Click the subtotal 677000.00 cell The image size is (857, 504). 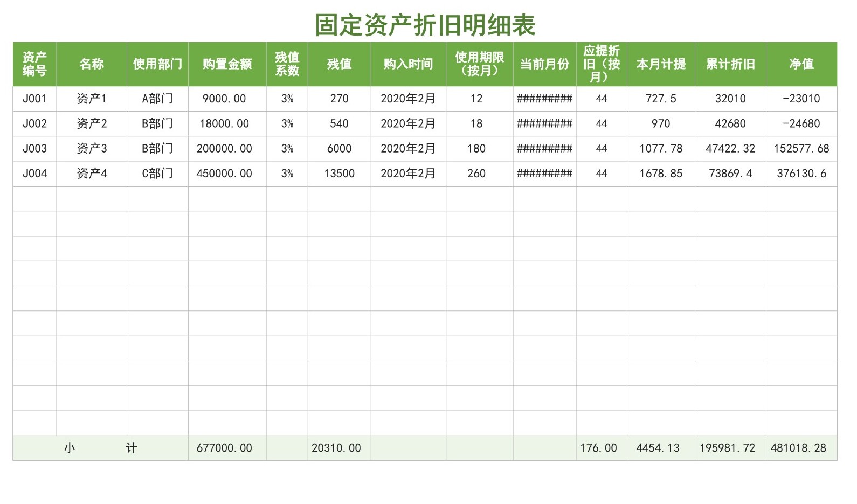pos(224,448)
